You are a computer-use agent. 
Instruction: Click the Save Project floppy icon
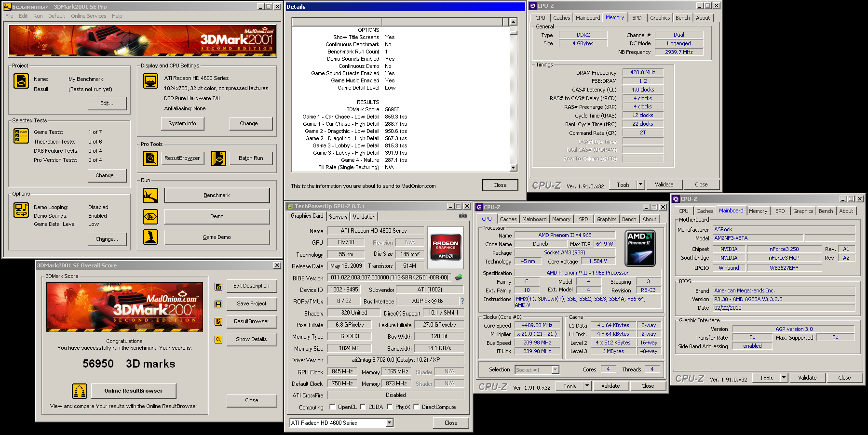coord(218,304)
